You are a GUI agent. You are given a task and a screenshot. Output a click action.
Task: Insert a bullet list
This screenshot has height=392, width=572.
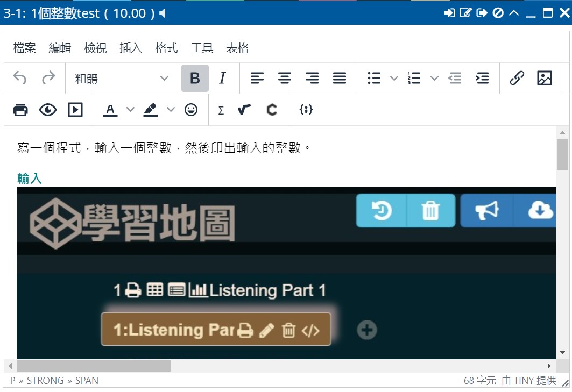coord(375,78)
